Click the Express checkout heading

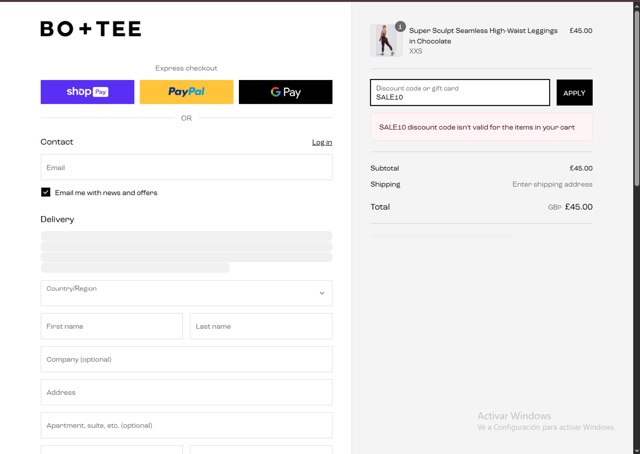pyautogui.click(x=186, y=68)
